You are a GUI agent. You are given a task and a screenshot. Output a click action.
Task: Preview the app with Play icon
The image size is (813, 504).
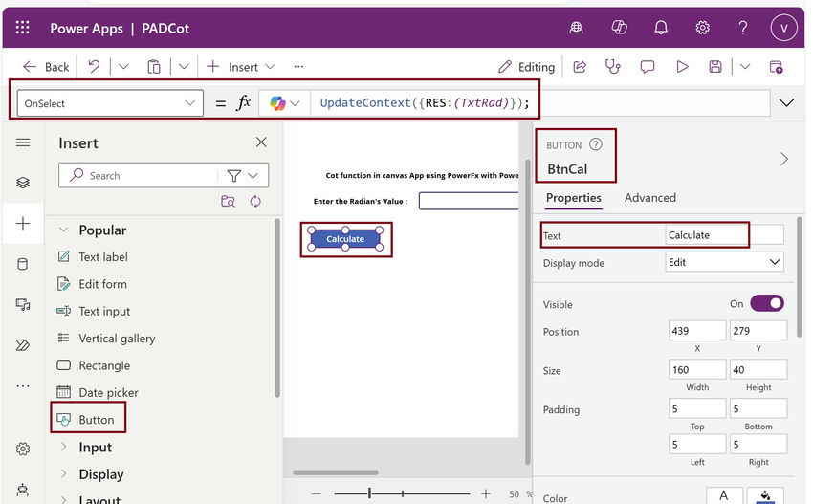tap(682, 66)
